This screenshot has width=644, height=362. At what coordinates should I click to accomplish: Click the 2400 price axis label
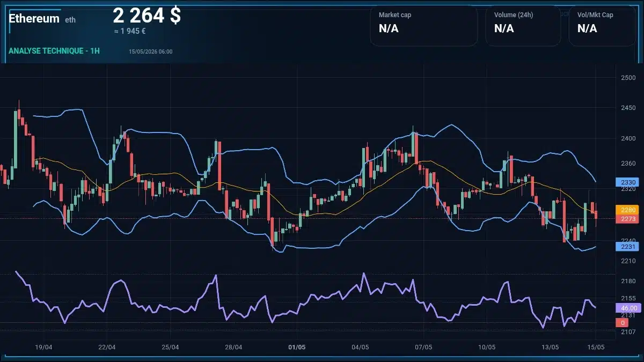[x=628, y=138]
